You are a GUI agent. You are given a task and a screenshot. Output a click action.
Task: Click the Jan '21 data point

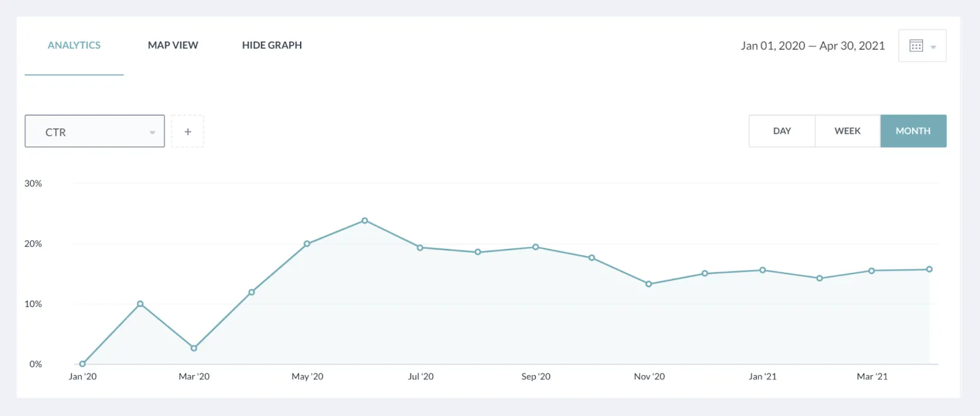click(763, 270)
